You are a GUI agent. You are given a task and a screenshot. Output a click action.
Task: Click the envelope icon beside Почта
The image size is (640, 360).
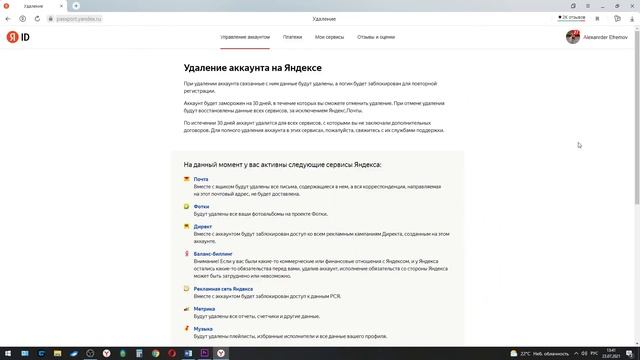pyautogui.click(x=187, y=179)
